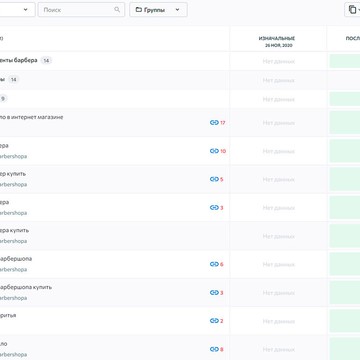Screen dimensions: 360x360
Task: Open the cut-off dropdown left of the search
Action: tap(17, 10)
